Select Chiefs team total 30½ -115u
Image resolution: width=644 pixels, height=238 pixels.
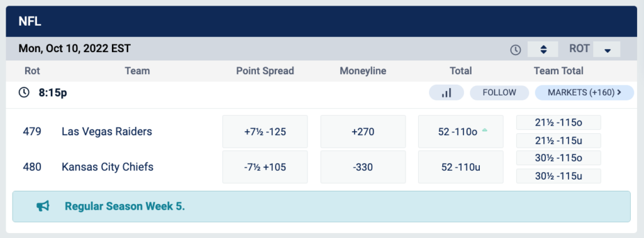[558, 176]
